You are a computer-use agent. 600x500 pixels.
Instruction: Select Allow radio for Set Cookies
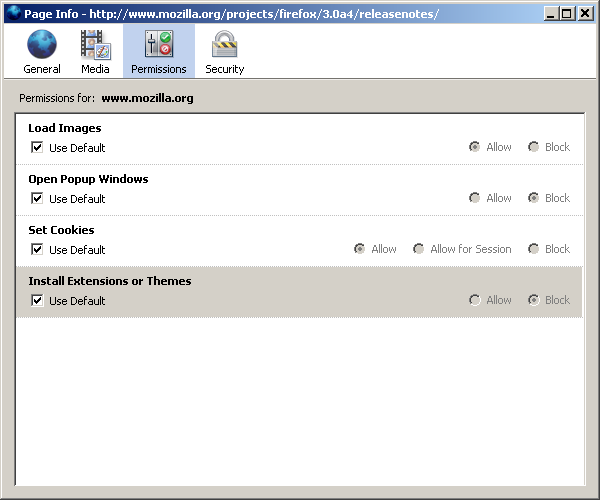[359, 249]
